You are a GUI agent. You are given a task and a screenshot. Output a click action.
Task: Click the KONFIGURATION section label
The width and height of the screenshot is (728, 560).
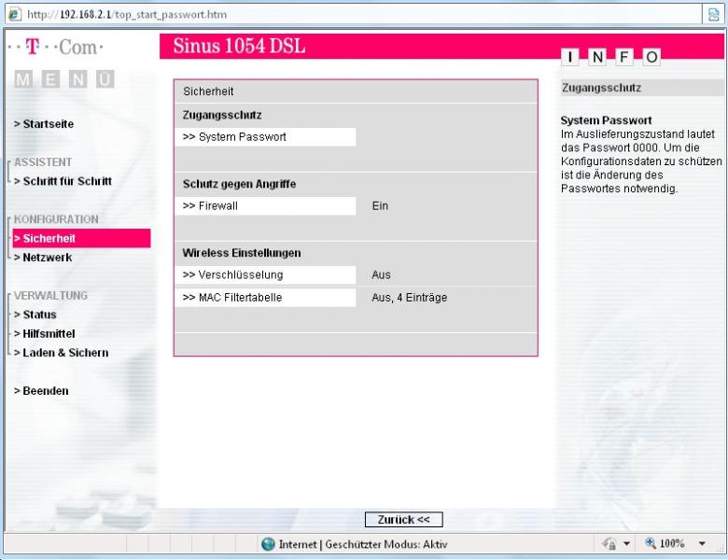pyautogui.click(x=56, y=219)
